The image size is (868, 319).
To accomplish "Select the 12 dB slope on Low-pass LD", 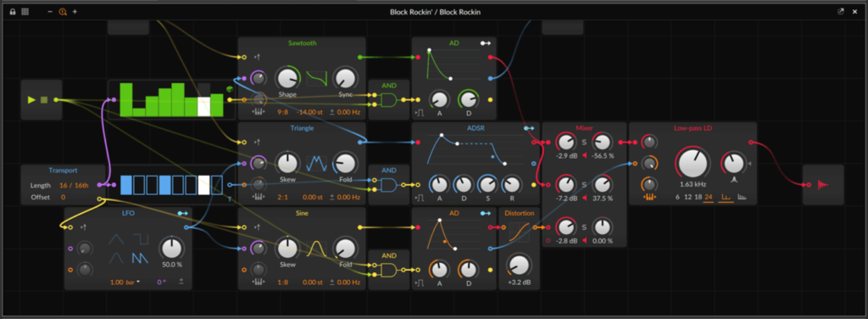I will pyautogui.click(x=688, y=197).
